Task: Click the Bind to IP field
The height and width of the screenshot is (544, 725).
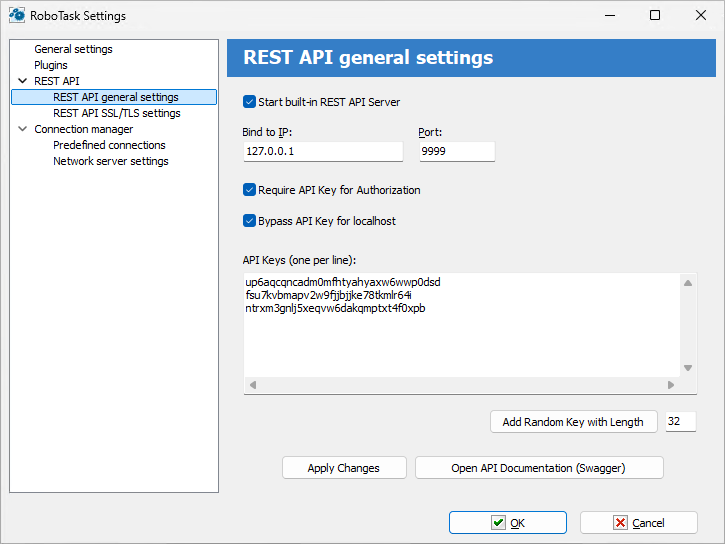Action: [323, 151]
